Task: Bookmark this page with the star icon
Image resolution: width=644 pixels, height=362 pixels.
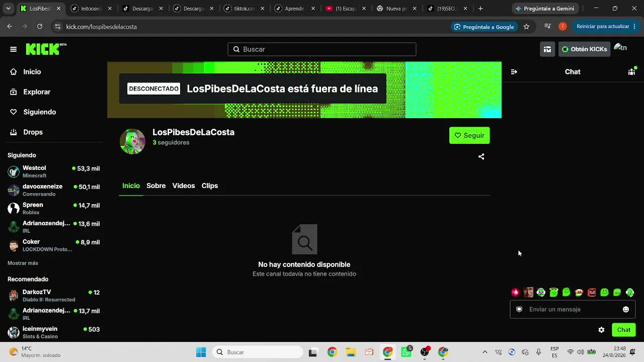Action: coord(526,27)
